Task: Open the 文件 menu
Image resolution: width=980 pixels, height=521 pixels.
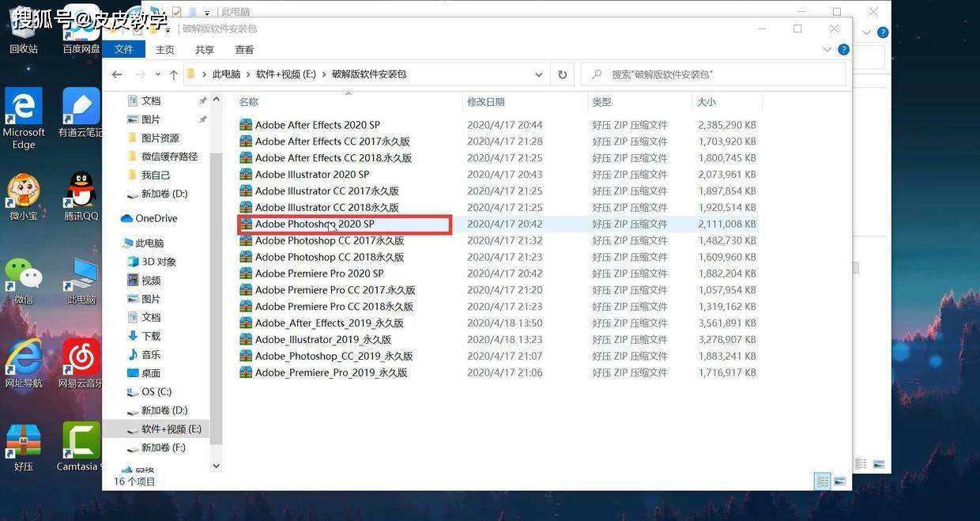Action: click(x=125, y=49)
